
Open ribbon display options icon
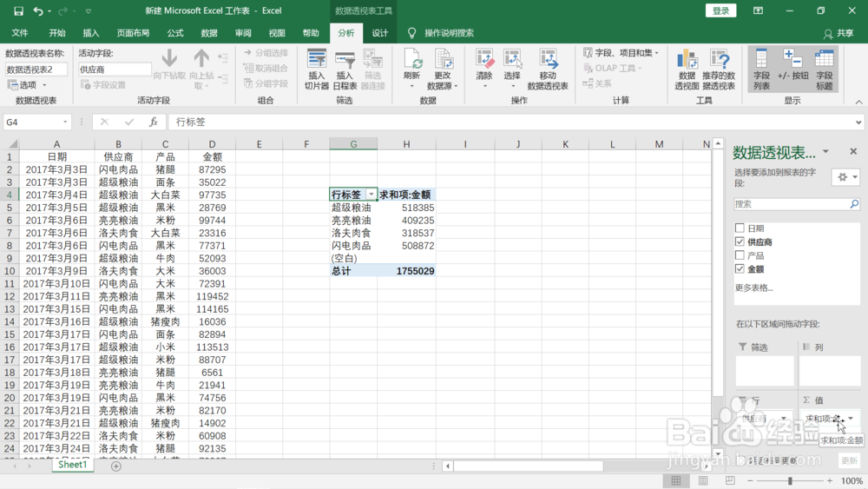click(758, 10)
